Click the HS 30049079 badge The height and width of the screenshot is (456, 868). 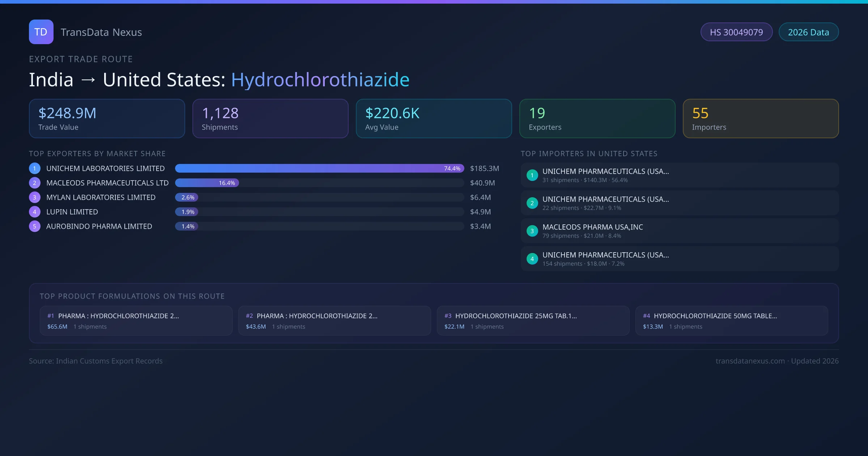pyautogui.click(x=736, y=32)
